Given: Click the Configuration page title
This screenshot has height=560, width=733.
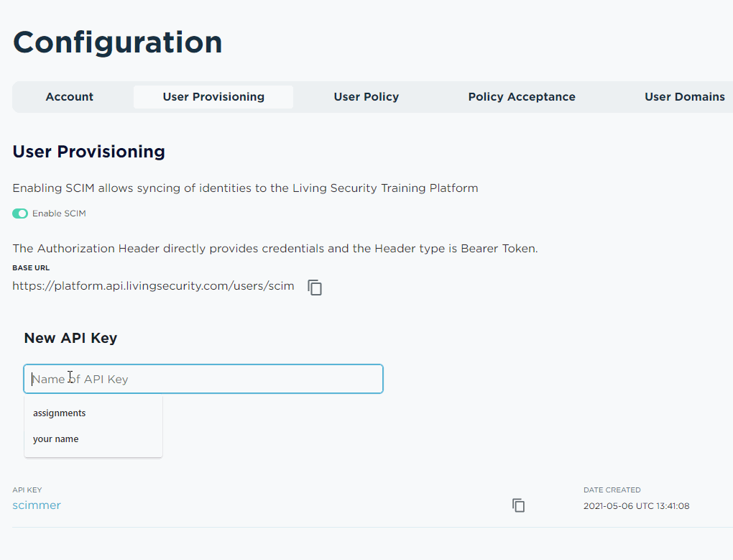Looking at the screenshot, I should [117, 42].
